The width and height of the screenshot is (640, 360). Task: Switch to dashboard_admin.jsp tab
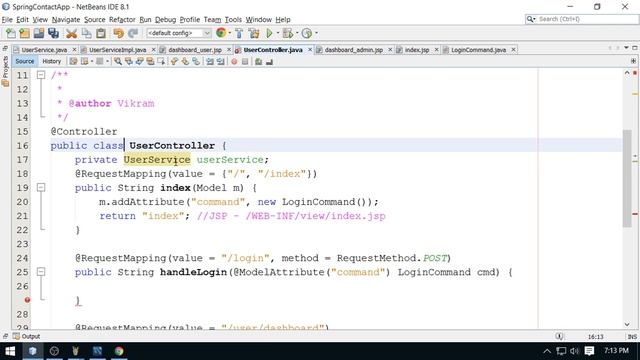coord(353,50)
